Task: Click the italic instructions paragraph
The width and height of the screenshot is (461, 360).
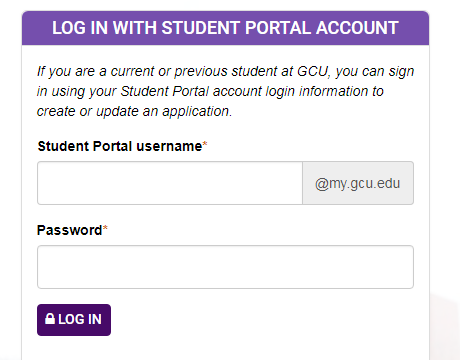Action: click(x=225, y=91)
